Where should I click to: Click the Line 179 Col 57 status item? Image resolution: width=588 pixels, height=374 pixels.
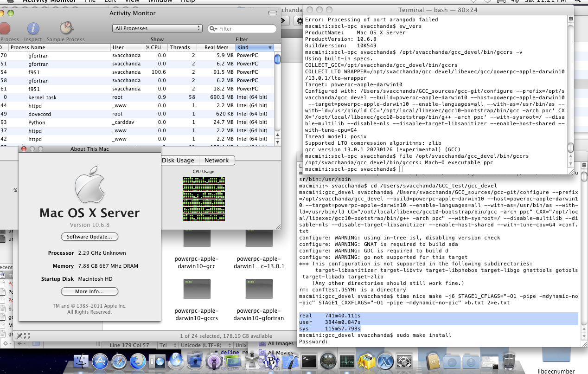129,345
